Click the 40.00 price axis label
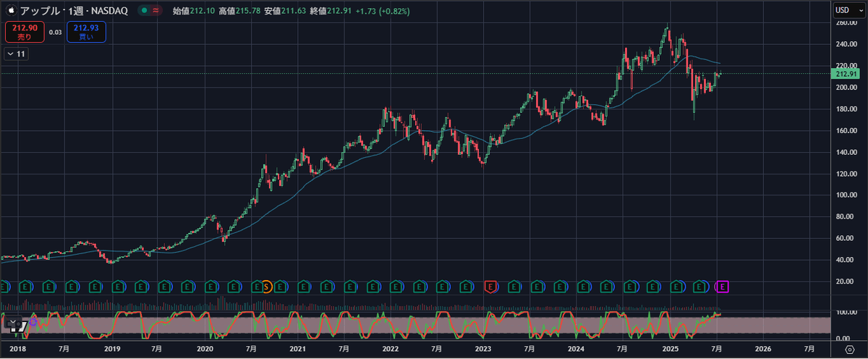 point(845,260)
